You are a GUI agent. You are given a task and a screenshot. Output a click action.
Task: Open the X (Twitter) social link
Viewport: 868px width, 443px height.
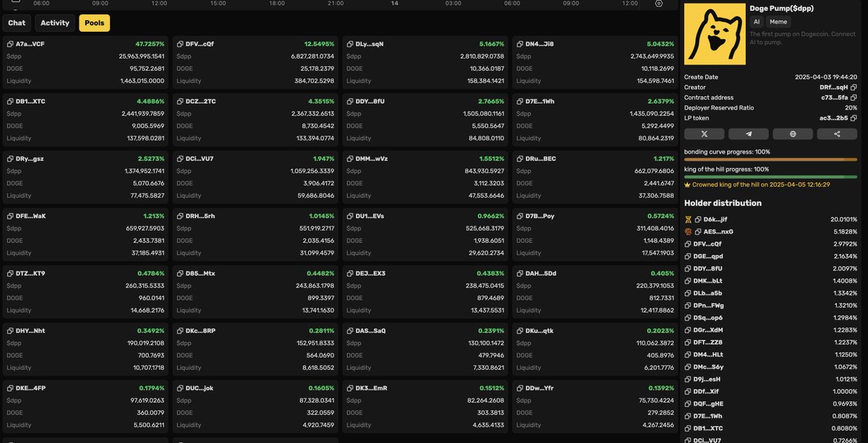(704, 134)
